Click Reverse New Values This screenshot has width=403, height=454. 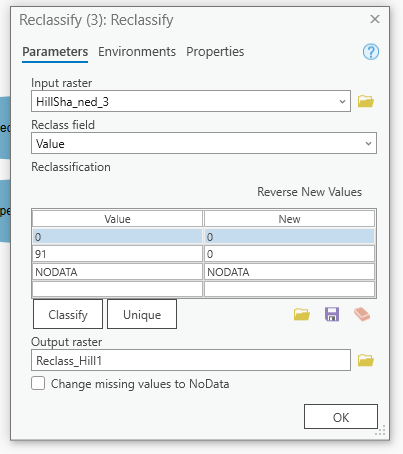click(x=309, y=192)
